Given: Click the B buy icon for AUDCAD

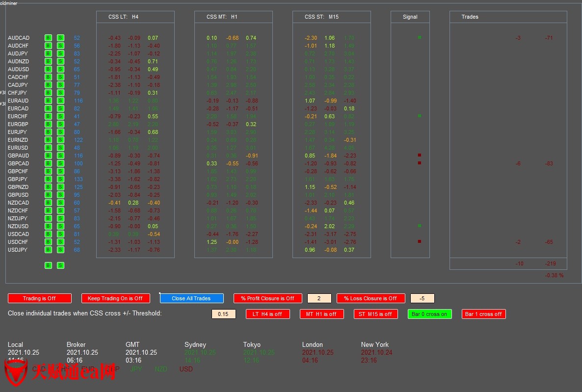Looking at the screenshot, I should (x=48, y=38).
